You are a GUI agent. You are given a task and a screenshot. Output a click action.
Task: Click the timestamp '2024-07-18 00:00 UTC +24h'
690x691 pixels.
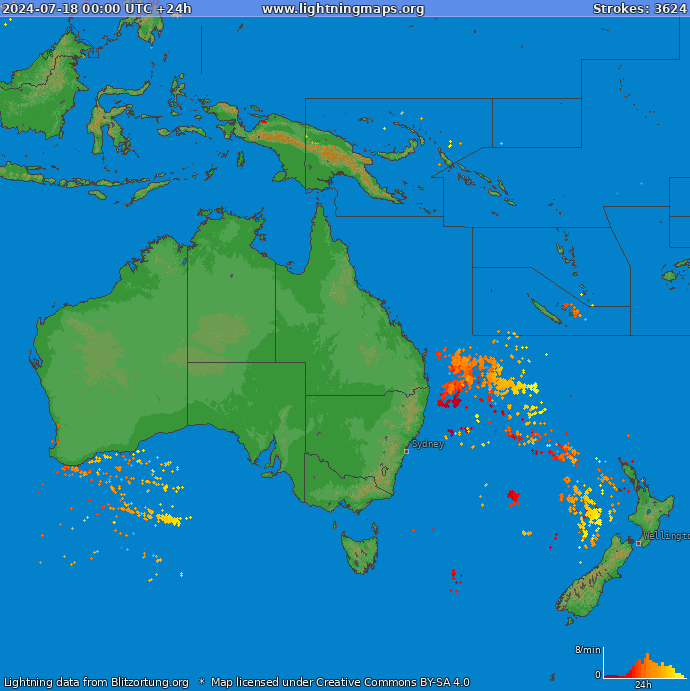(97, 8)
